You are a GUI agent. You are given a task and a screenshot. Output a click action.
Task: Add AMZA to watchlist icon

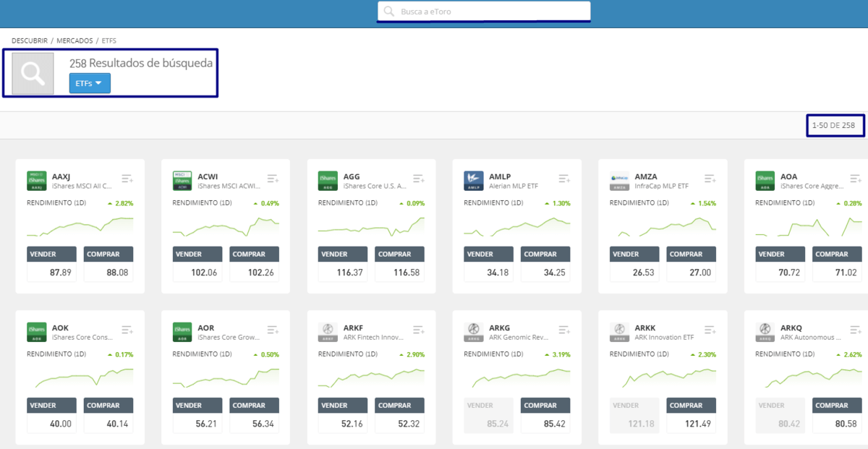coord(710,179)
